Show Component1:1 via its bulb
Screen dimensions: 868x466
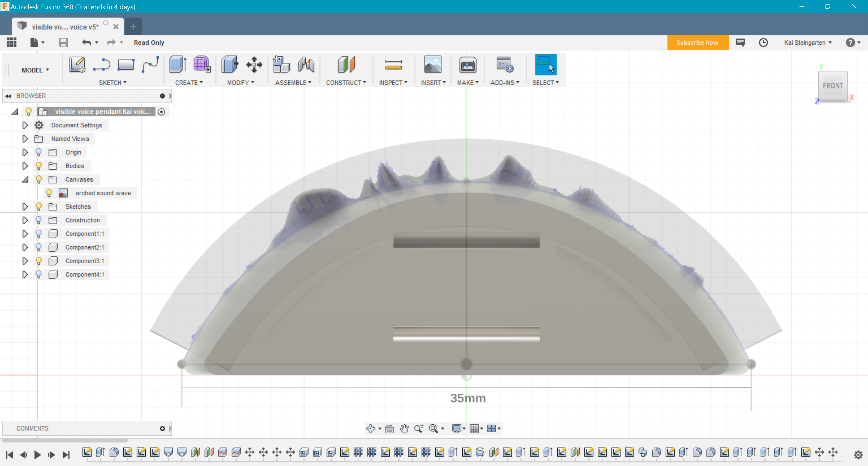[39, 234]
